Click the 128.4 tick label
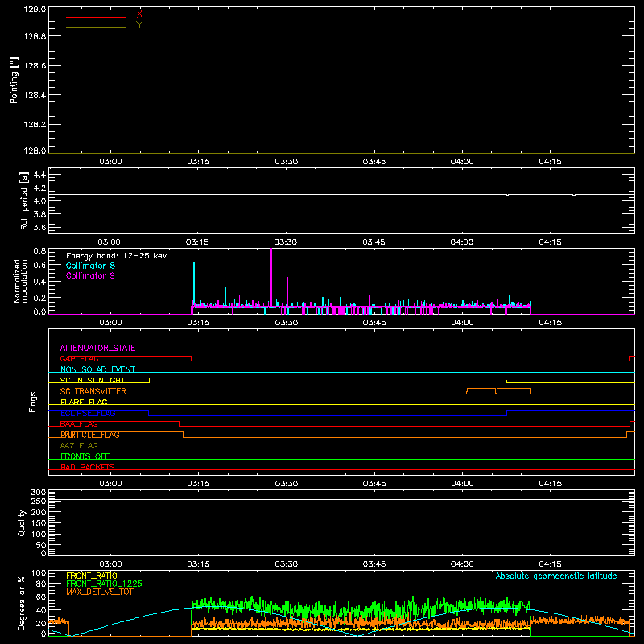 35,95
